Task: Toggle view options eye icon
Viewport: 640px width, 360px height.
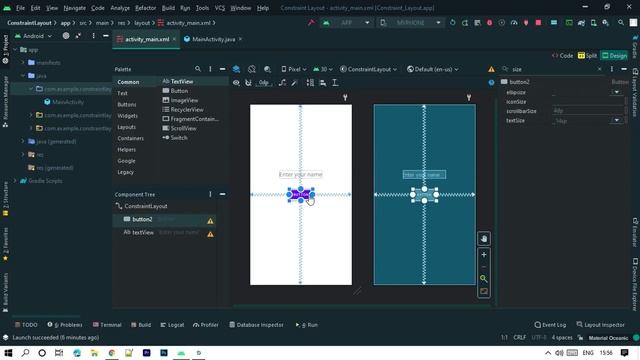Action: 236,83
